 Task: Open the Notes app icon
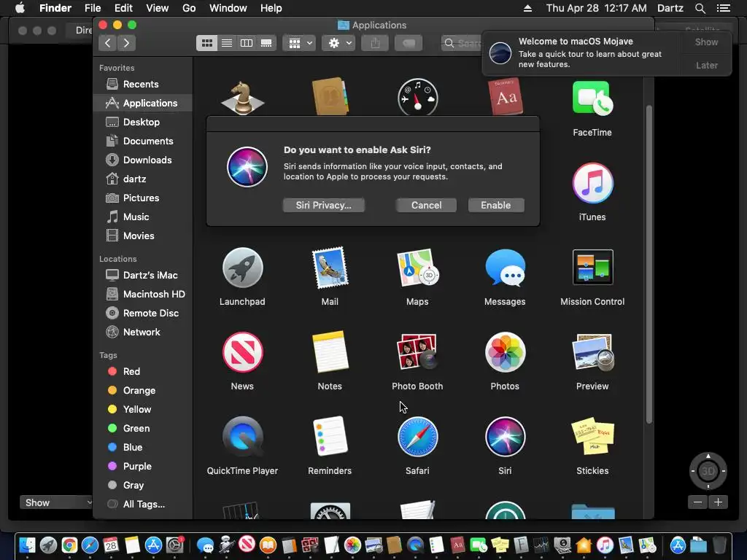click(330, 352)
